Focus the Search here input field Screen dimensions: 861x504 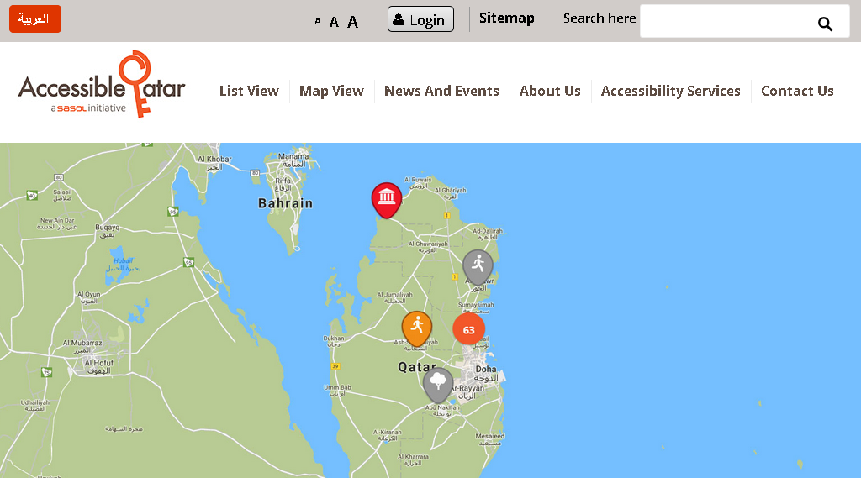point(745,21)
